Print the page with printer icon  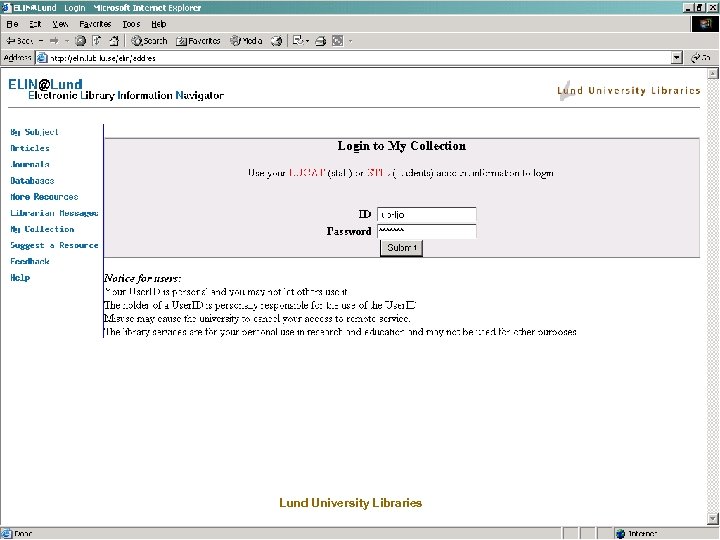click(321, 41)
